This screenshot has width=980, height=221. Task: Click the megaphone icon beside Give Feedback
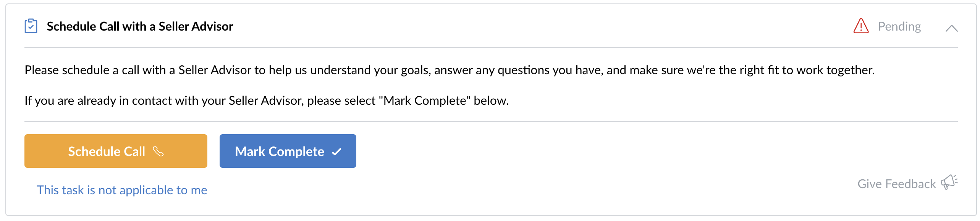coord(949,182)
